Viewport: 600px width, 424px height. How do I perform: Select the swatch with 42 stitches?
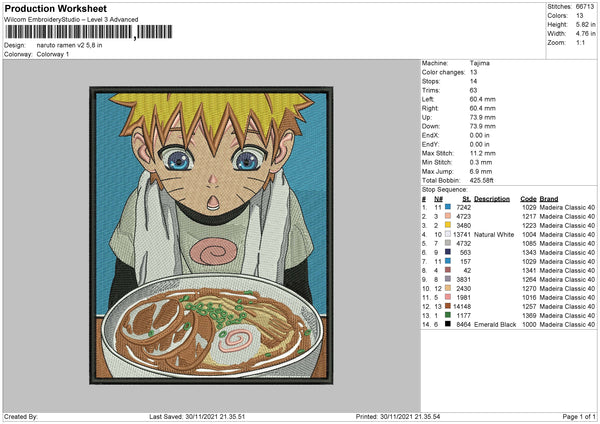tap(448, 270)
